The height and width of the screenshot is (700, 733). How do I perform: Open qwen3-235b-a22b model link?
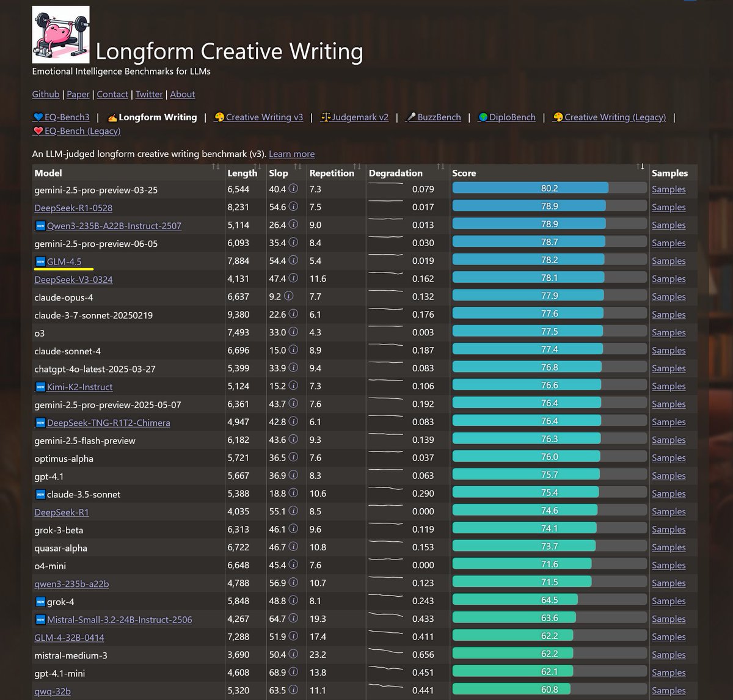(x=71, y=584)
